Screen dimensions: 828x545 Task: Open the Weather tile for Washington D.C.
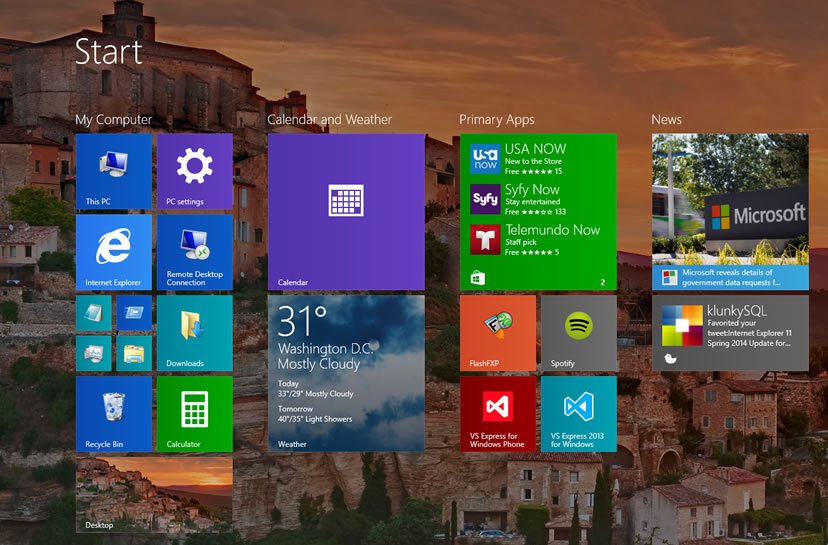tap(345, 373)
